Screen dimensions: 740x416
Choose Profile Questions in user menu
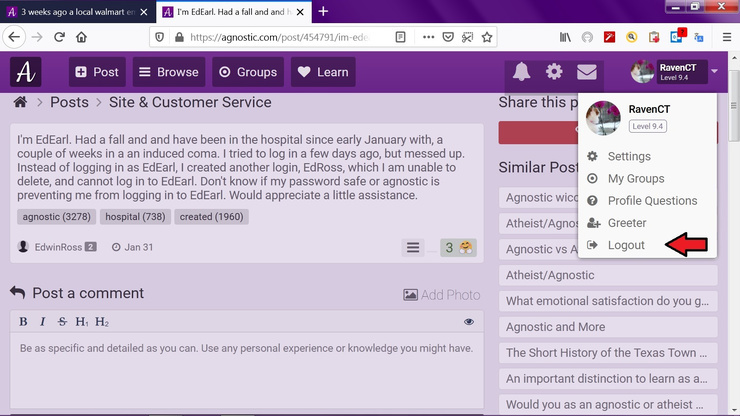[652, 201]
